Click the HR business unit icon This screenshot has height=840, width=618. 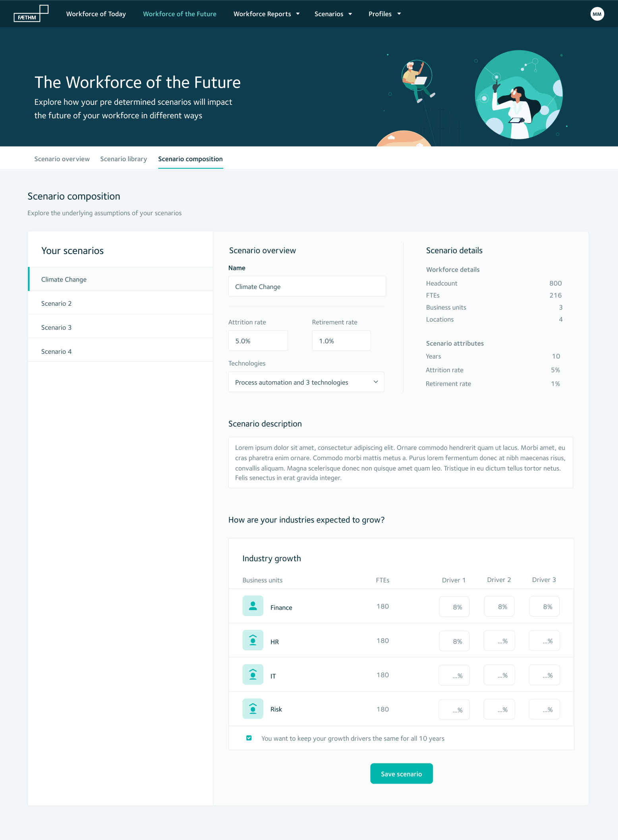[253, 640]
